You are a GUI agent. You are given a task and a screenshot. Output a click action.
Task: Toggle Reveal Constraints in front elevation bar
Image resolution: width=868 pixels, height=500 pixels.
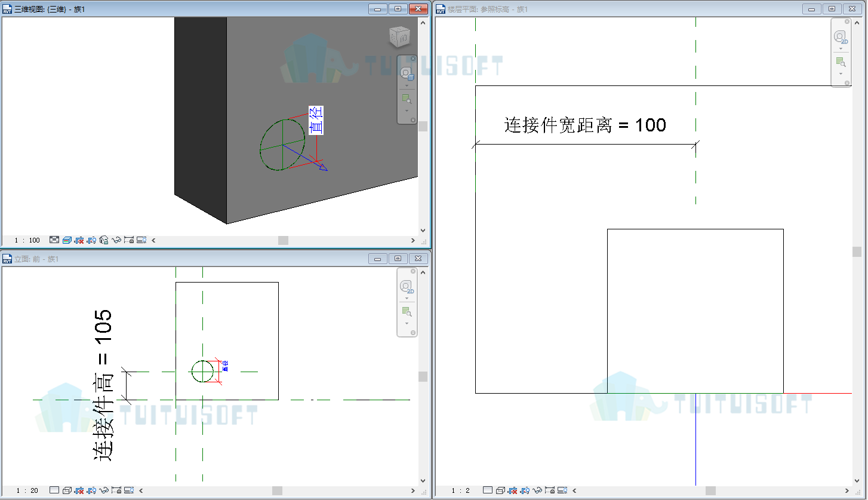[x=116, y=490]
